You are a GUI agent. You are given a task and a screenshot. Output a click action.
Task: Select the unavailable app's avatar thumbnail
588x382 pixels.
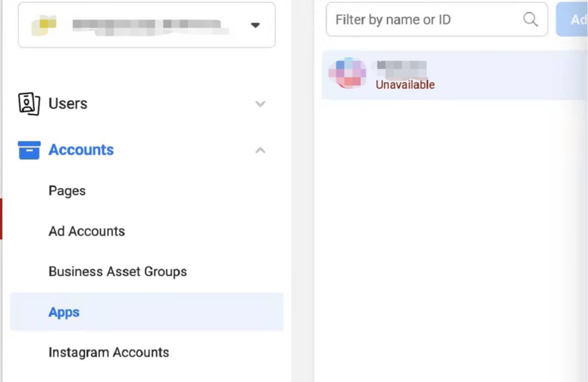(347, 73)
